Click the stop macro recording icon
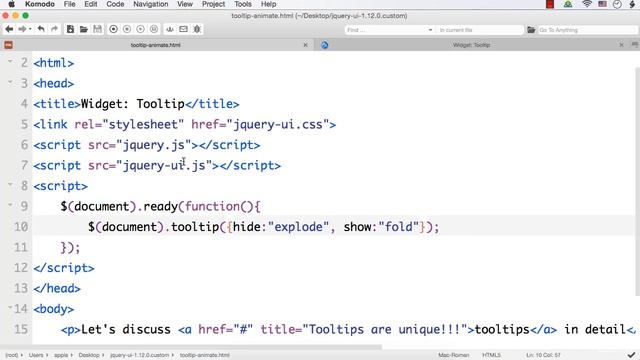Screen dimensions: 640x360 click(x=127, y=29)
